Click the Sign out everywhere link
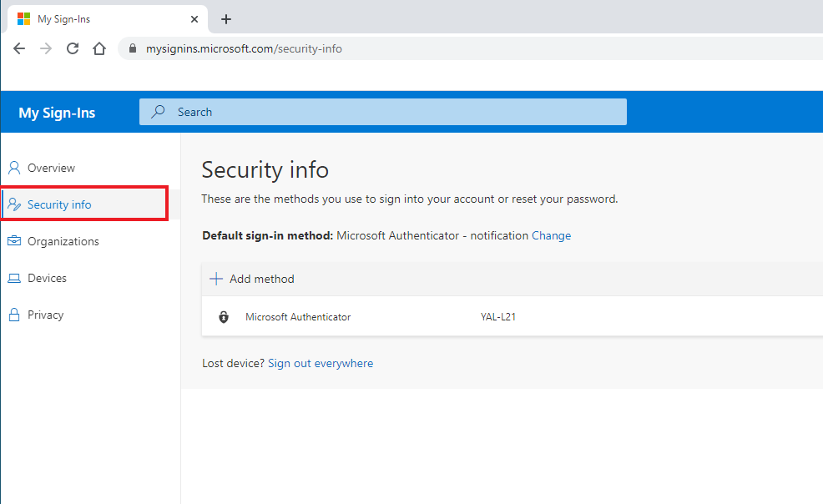This screenshot has width=823, height=504. 321,363
